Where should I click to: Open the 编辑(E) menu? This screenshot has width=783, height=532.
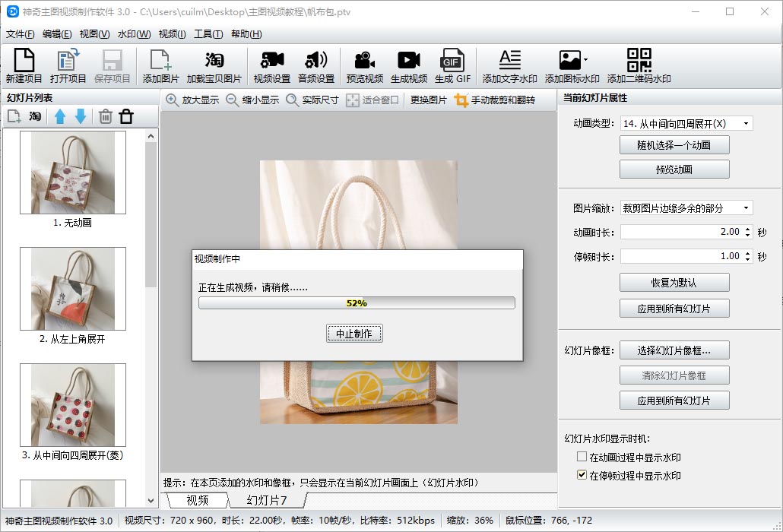pyautogui.click(x=57, y=34)
